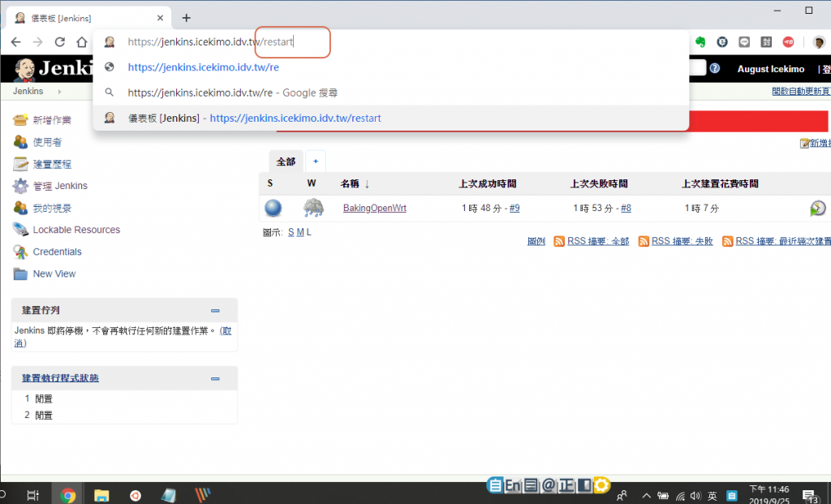
Task: Sort by 上次建置花費時間 column header
Action: pos(720,184)
